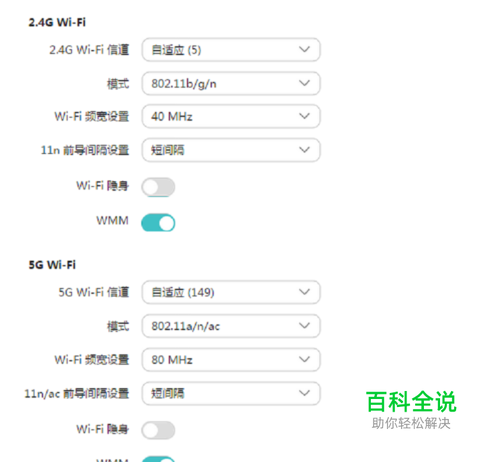Enable the 2.4G Wi-Fi 隐身 toggle

(x=158, y=187)
